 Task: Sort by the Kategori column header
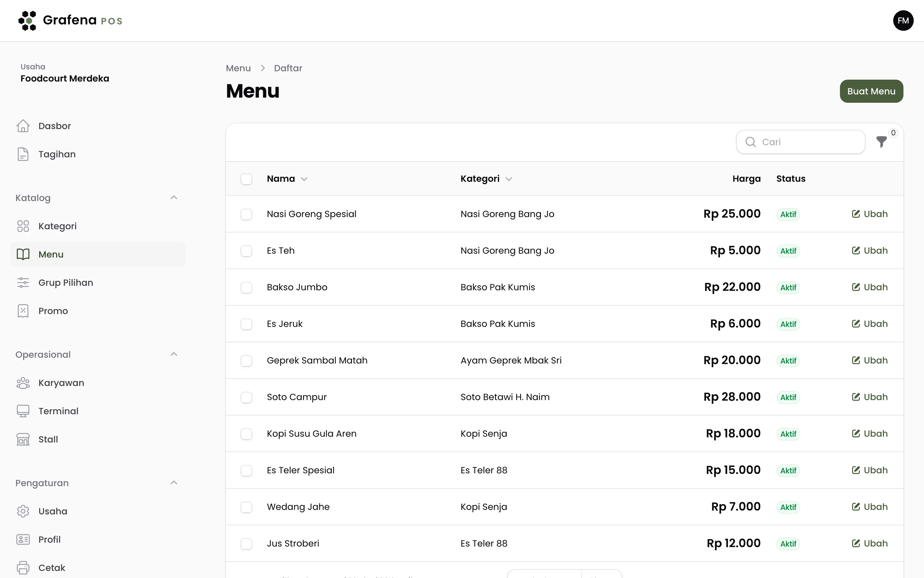[486, 179]
